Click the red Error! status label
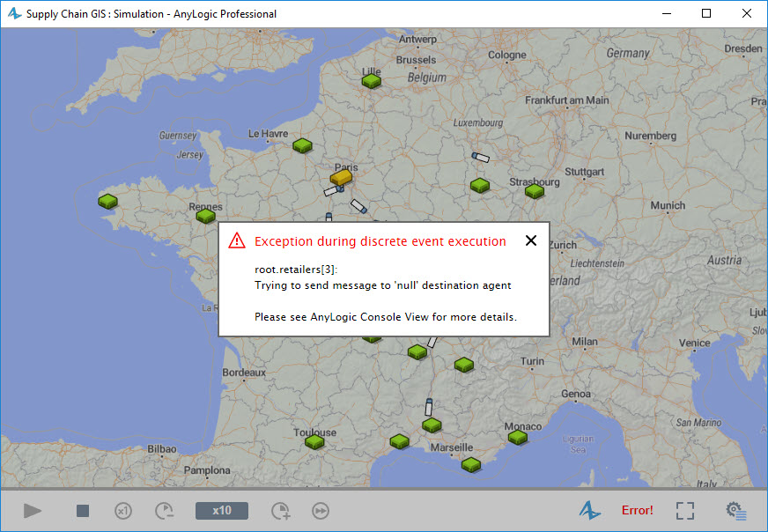Viewport: 768px width, 532px height. pos(638,510)
